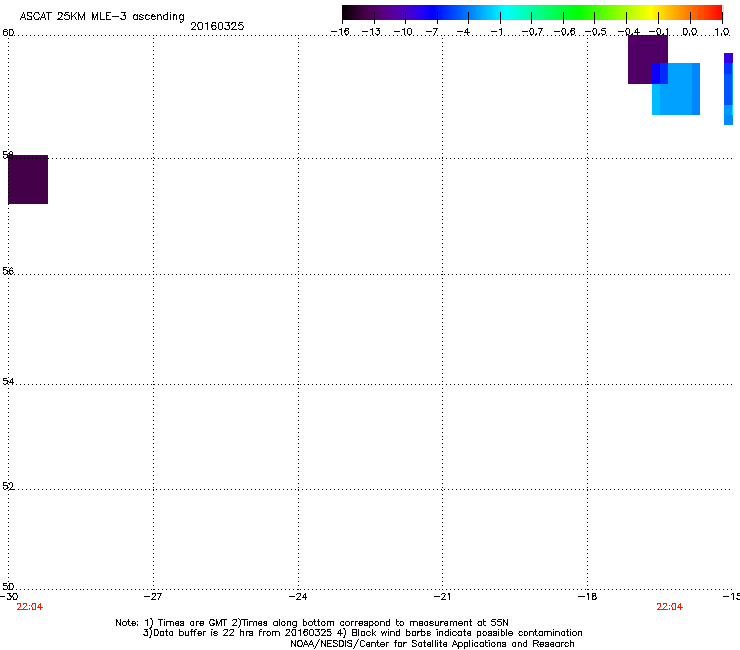
Task: Click the colorbar label -0.7
Action: [532, 32]
